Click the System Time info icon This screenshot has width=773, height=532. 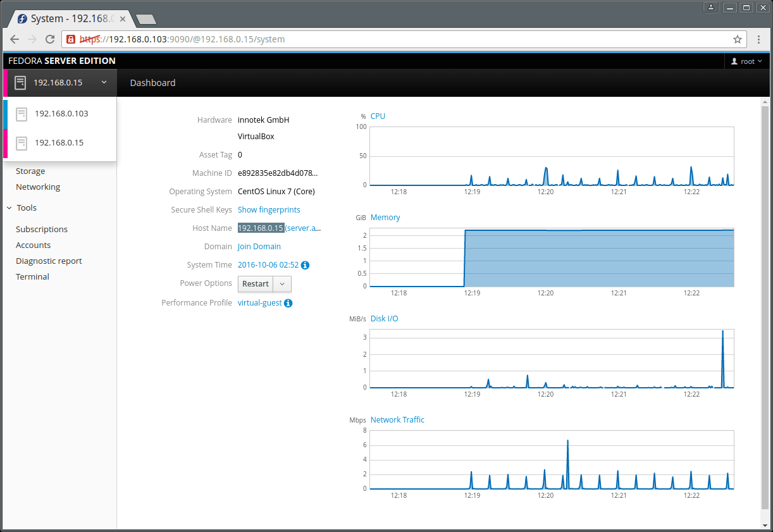click(x=306, y=265)
